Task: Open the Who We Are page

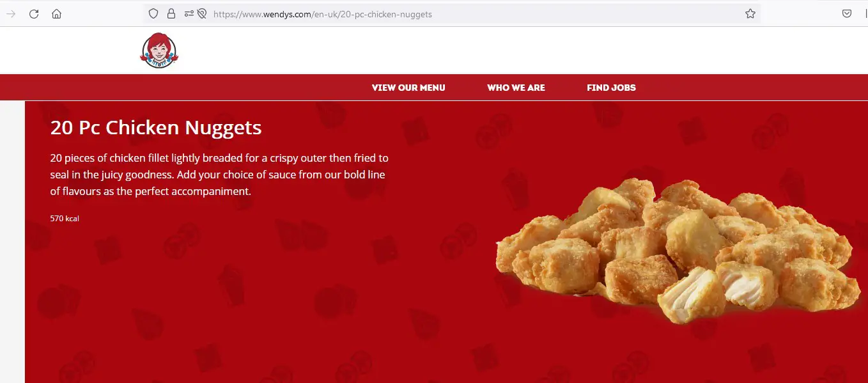Action: coord(516,88)
